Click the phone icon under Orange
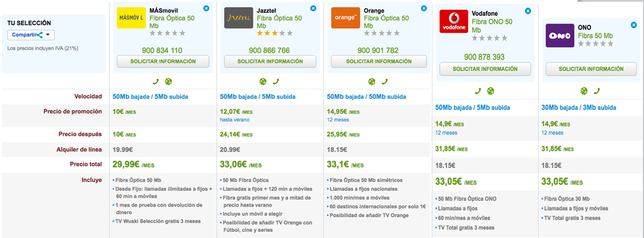644x238 pixels. point(384,81)
